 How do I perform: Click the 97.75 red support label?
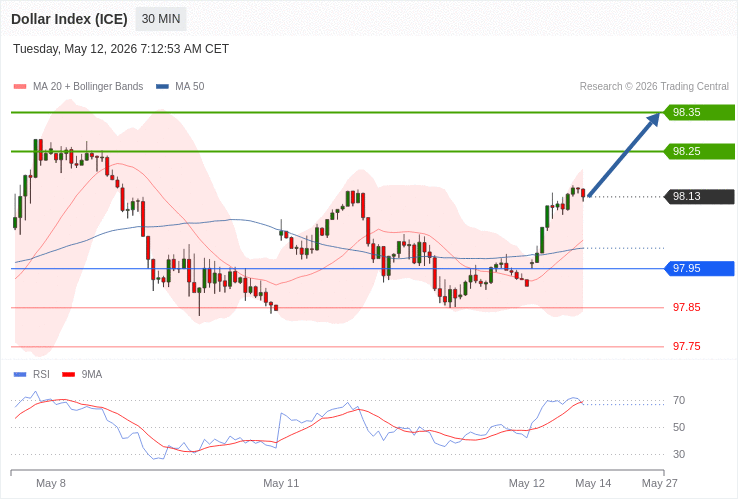click(686, 347)
